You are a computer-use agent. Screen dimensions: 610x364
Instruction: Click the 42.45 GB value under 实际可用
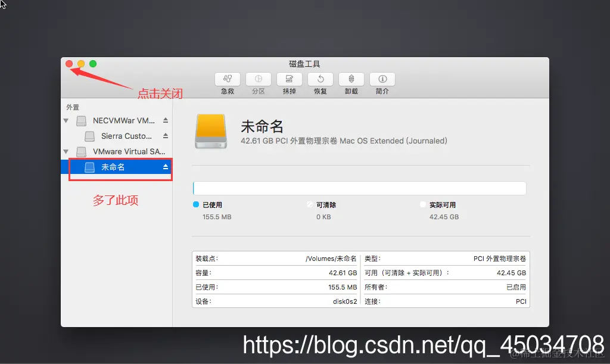[444, 217]
